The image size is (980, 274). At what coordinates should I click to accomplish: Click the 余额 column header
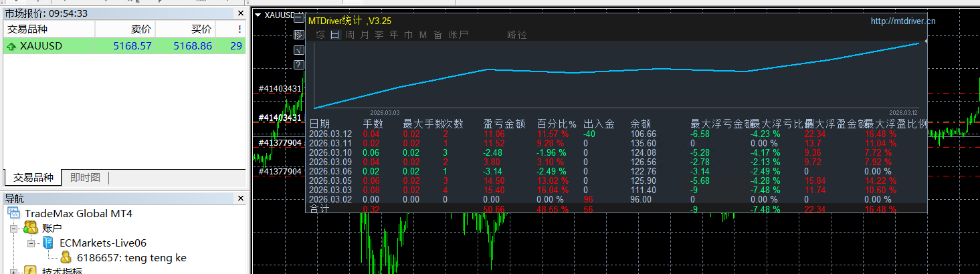(641, 124)
